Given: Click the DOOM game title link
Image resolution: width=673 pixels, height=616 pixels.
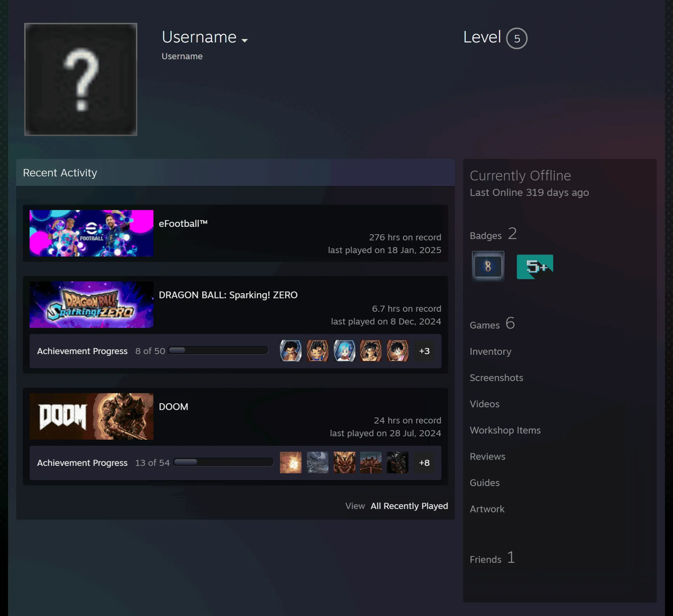Looking at the screenshot, I should [x=174, y=407].
